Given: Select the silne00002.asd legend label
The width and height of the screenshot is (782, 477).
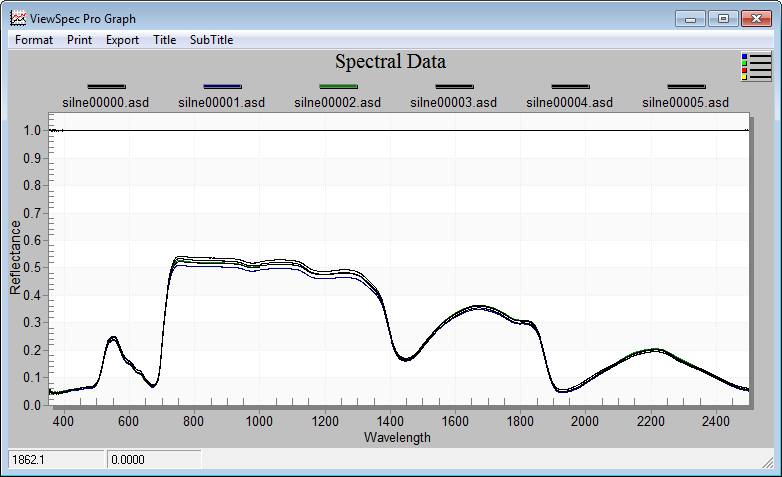Looking at the screenshot, I should pos(338,102).
